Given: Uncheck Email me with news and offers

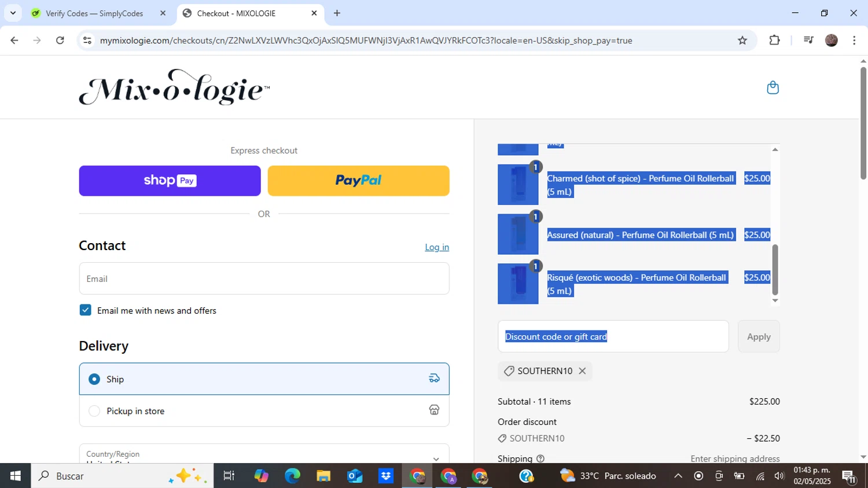Looking at the screenshot, I should [x=86, y=310].
